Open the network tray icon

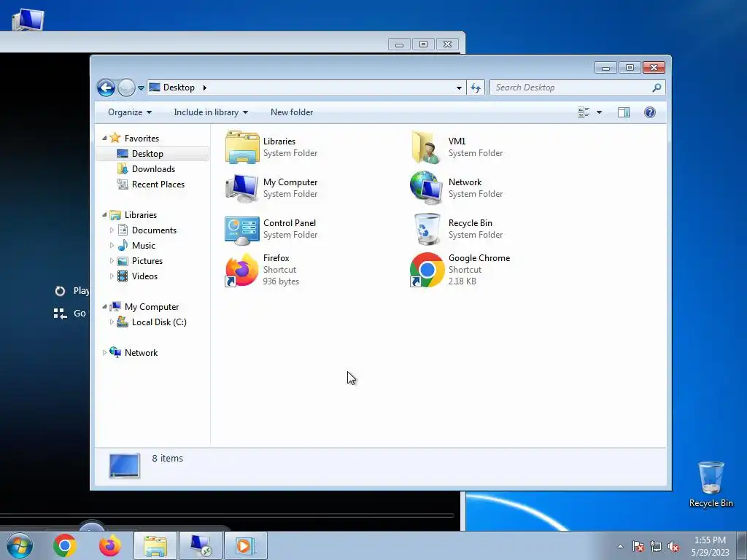[656, 546]
